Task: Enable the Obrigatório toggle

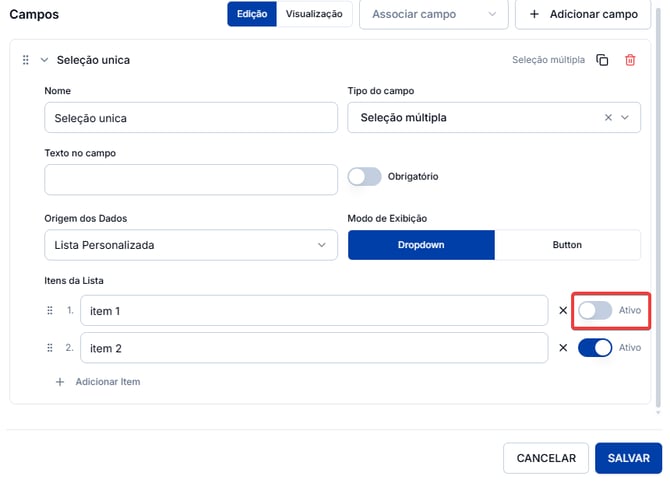Action: [x=364, y=177]
